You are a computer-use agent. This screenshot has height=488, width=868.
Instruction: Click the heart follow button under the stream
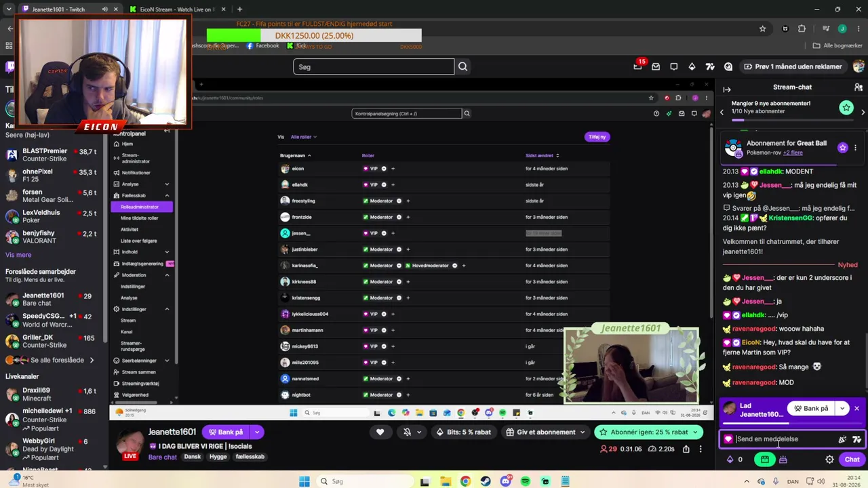(380, 432)
